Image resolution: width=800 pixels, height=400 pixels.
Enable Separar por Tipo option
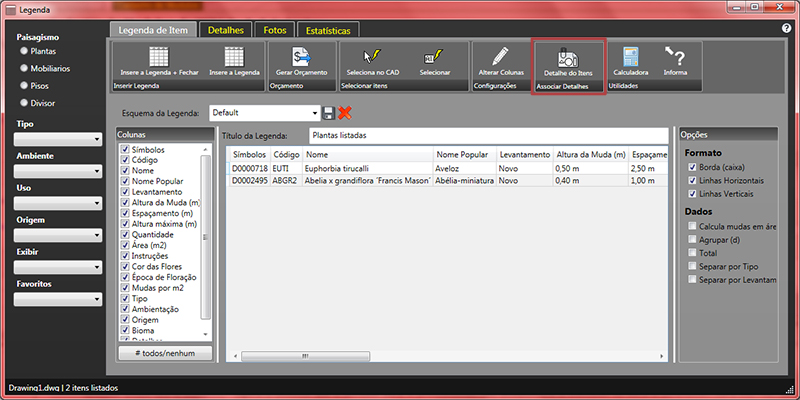coord(692,269)
